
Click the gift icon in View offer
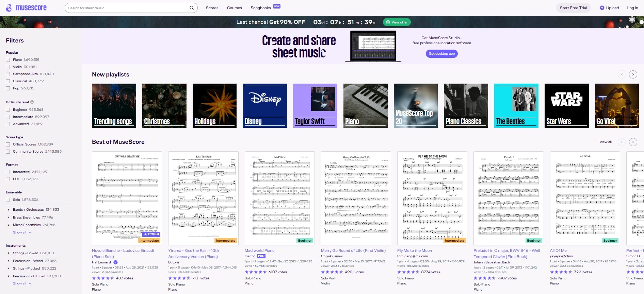[x=388, y=22]
